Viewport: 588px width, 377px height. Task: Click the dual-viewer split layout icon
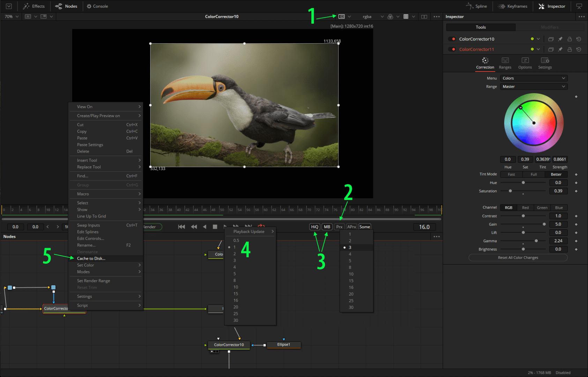(x=424, y=16)
